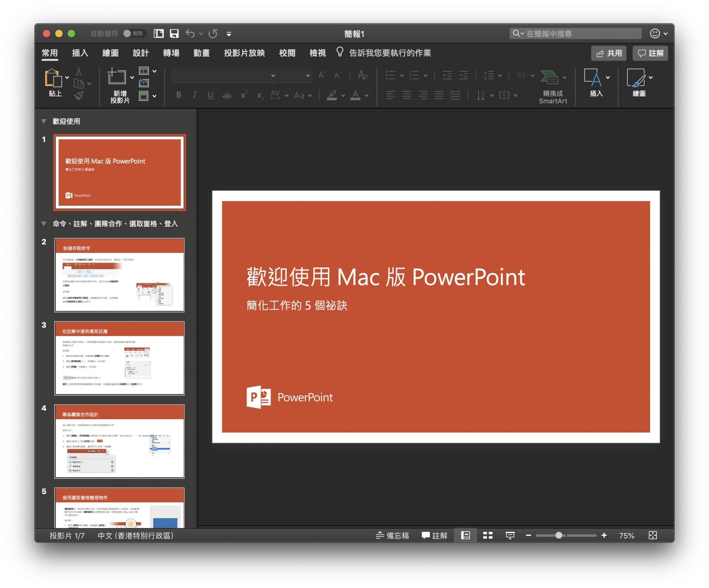The width and height of the screenshot is (709, 588).
Task: Toggle Subscript formatting
Action: (260, 96)
